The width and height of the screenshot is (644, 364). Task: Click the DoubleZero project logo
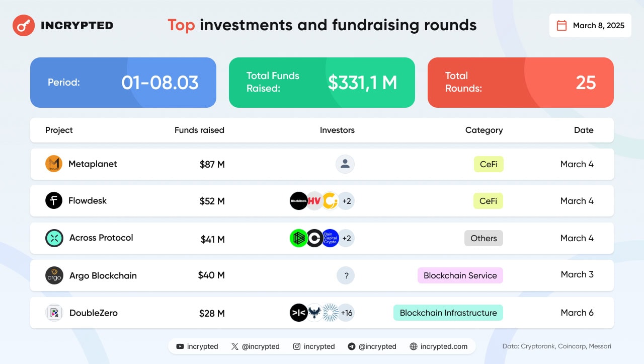point(54,313)
